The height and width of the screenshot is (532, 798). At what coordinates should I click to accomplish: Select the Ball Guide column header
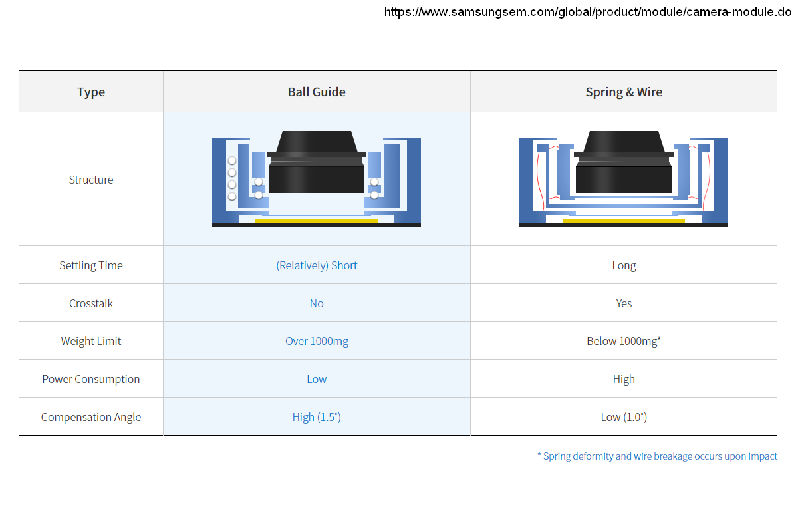(x=317, y=92)
